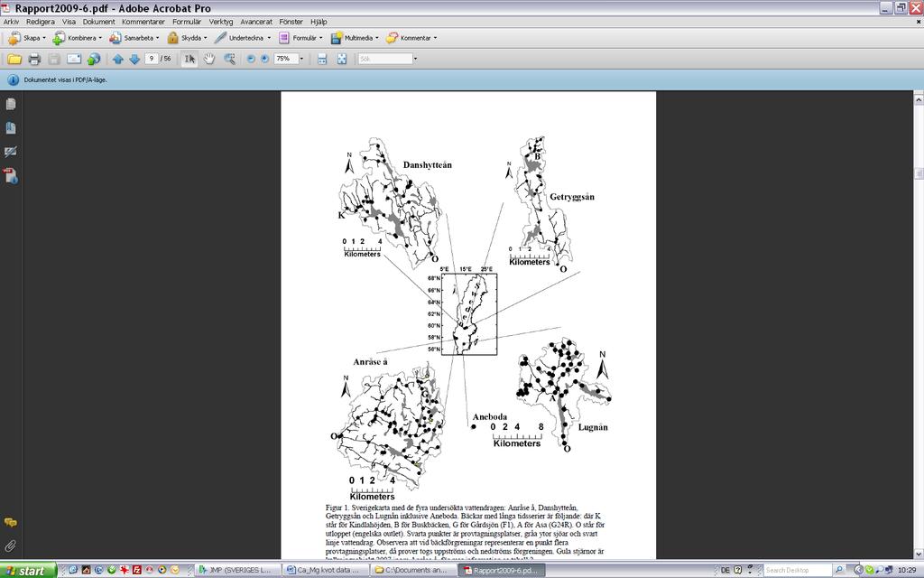
Task: Click the scrolling page view icon
Action: coord(322,59)
